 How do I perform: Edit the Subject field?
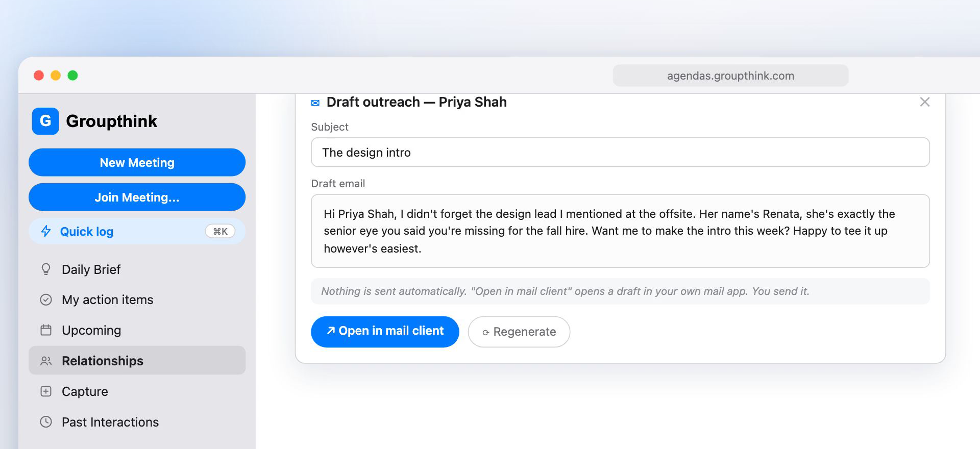[x=620, y=152]
